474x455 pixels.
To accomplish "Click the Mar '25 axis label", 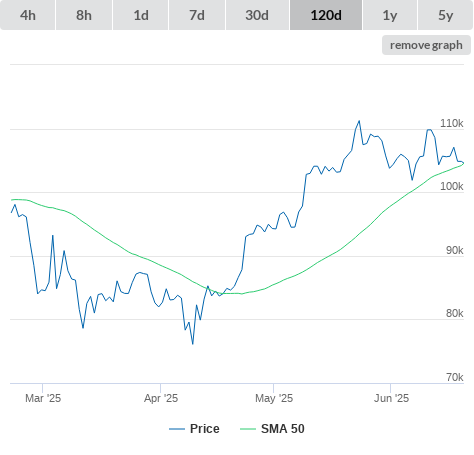I will (43, 398).
